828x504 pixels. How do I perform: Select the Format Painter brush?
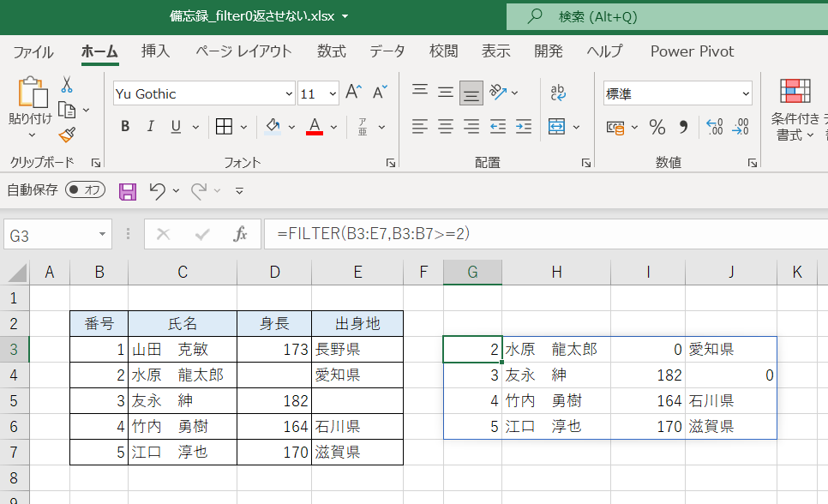click(x=67, y=135)
